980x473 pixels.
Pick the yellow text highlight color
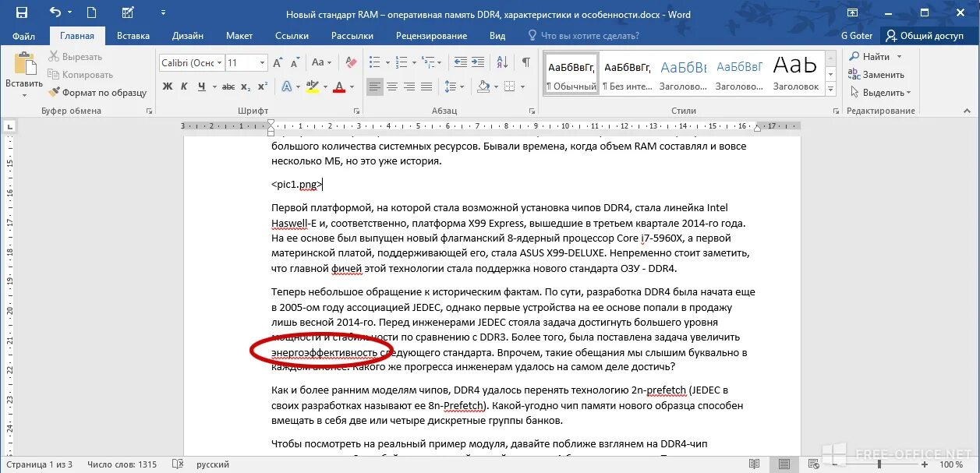click(x=312, y=86)
